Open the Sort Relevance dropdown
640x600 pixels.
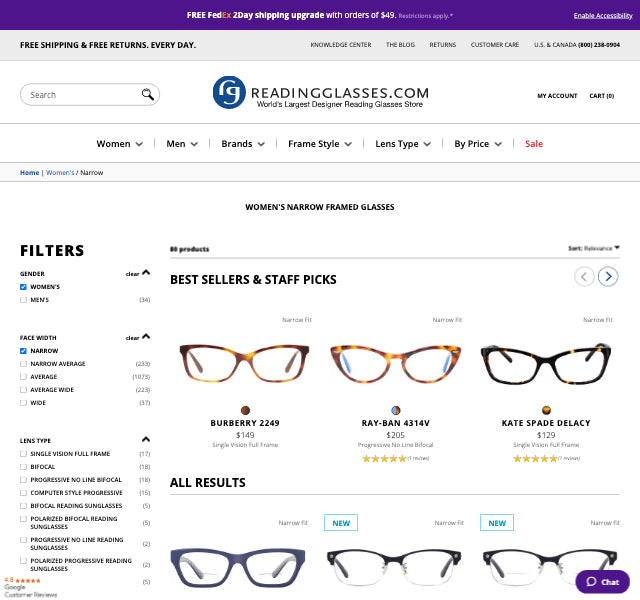(x=594, y=248)
